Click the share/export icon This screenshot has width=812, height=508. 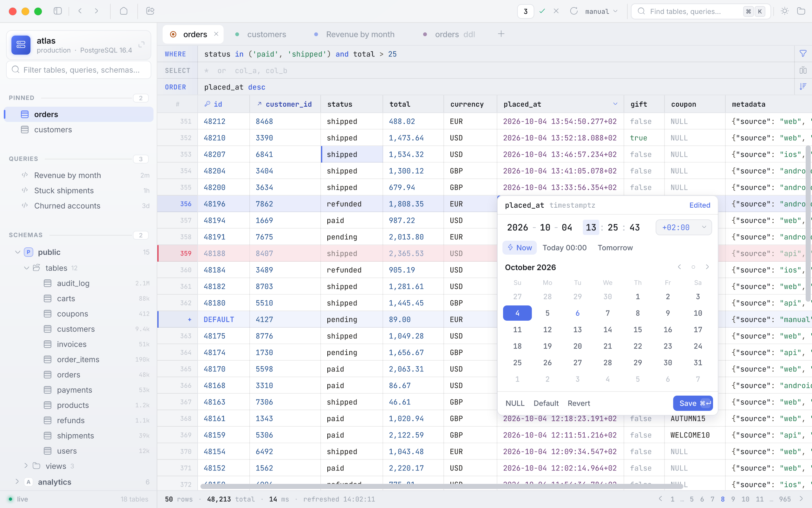(150, 11)
